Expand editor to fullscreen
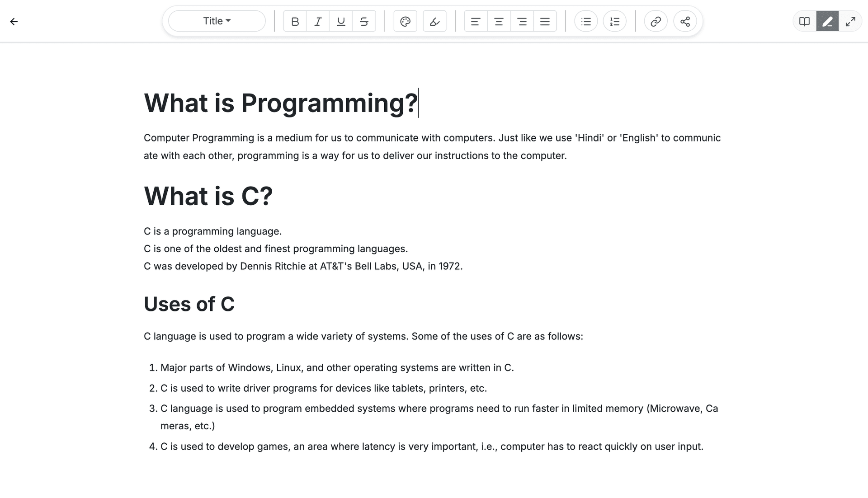 [850, 21]
